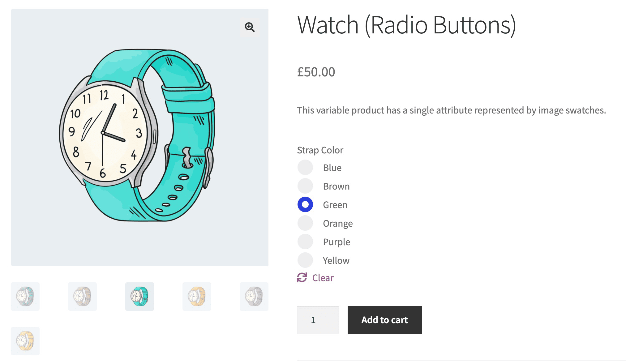This screenshot has width=626, height=364.
Task: Pick the Purple strap color
Action: [305, 242]
